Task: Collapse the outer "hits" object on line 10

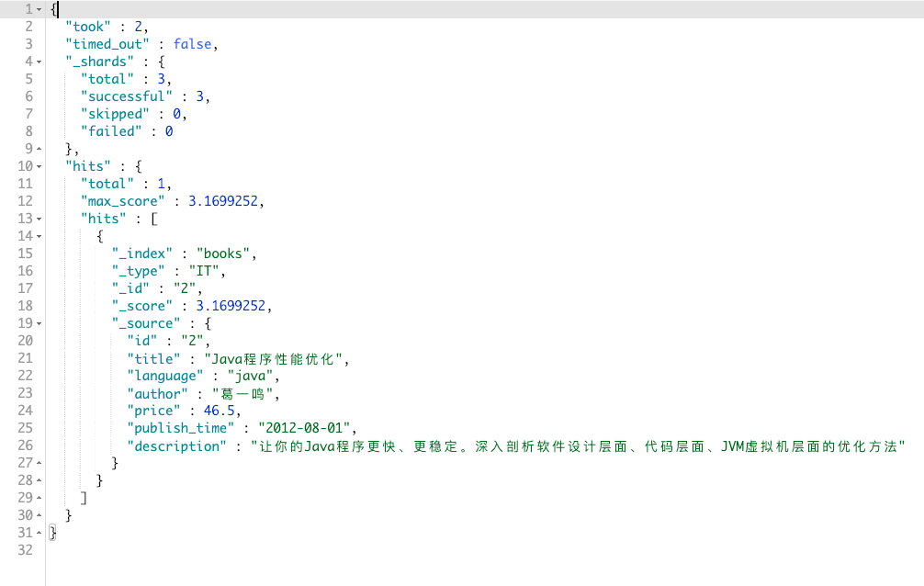Action: pos(39,167)
